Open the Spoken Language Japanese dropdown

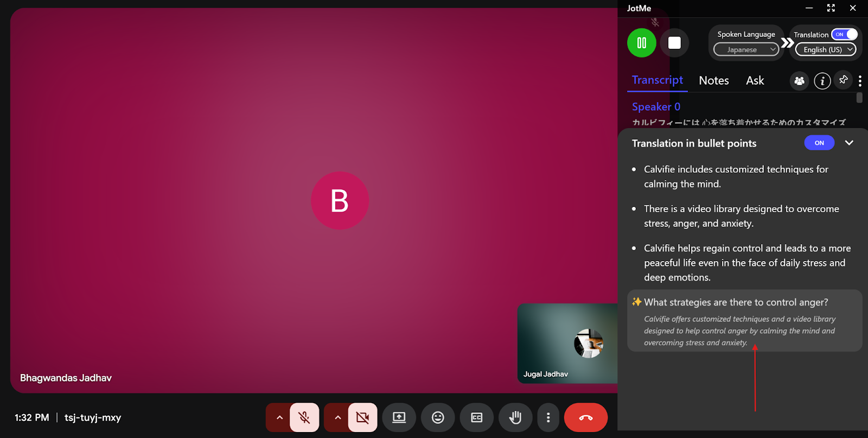point(746,49)
